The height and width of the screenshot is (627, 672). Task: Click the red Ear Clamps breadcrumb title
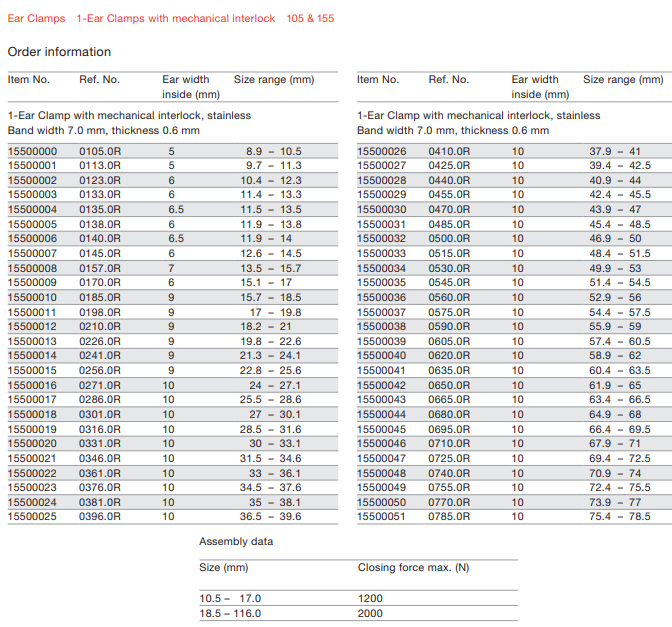coord(36,18)
